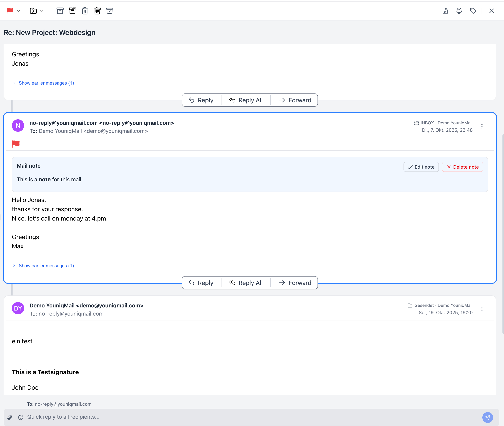Click Edit note button
The height and width of the screenshot is (426, 504).
[x=421, y=167]
